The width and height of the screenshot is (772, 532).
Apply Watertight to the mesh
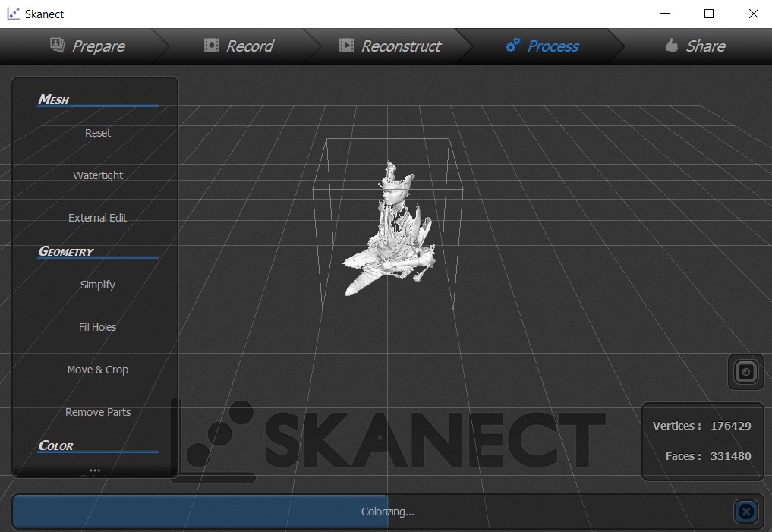97,176
